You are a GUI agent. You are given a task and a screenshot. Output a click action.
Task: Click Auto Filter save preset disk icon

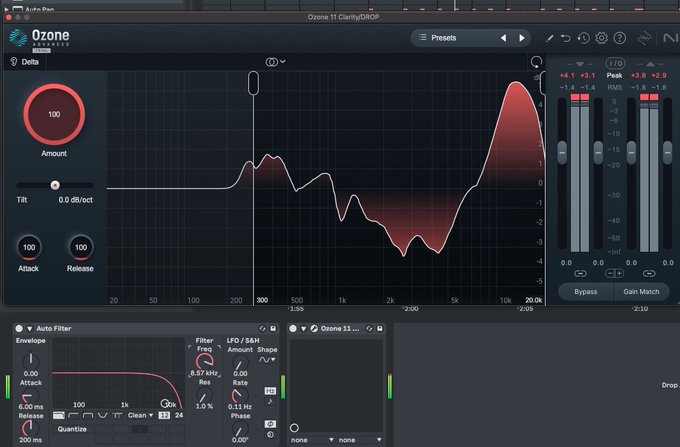pos(273,329)
